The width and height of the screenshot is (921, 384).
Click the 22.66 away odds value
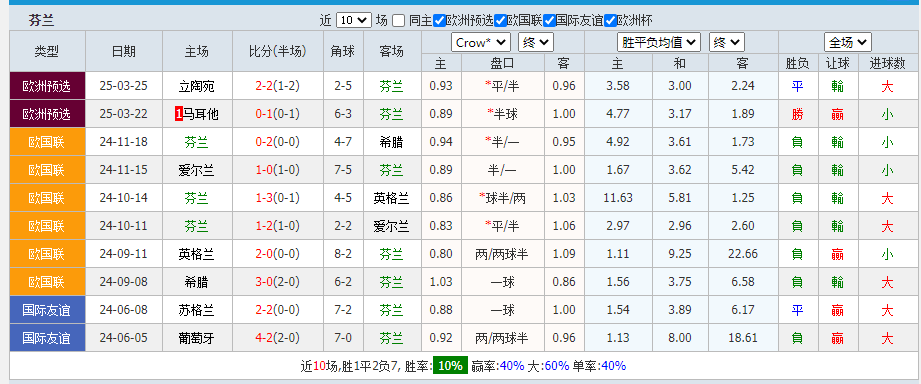743,254
